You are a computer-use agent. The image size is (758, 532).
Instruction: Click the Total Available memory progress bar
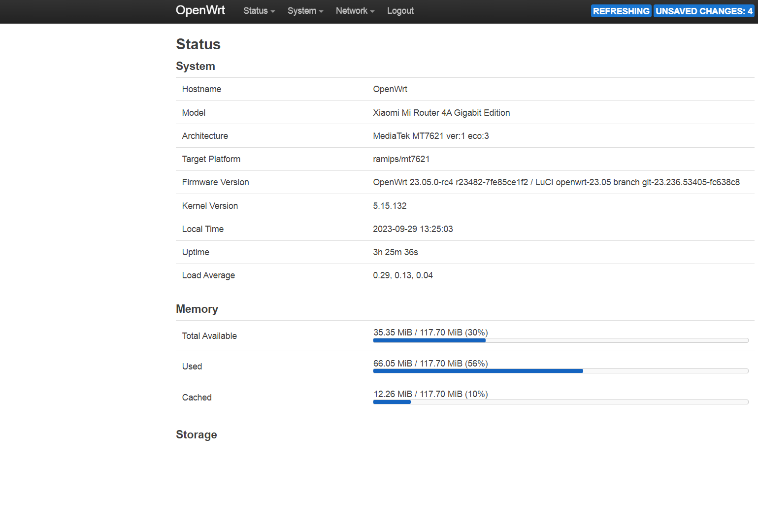pos(560,340)
